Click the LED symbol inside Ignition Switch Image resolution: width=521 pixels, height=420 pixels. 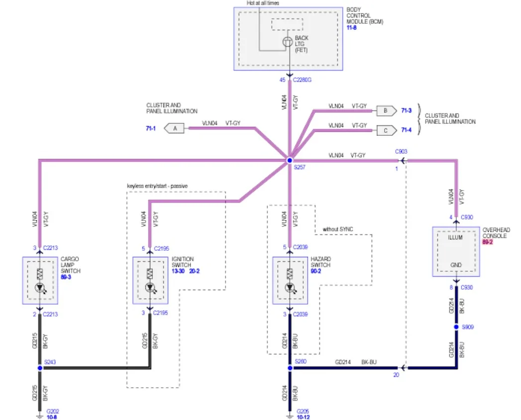pyautogui.click(x=150, y=288)
